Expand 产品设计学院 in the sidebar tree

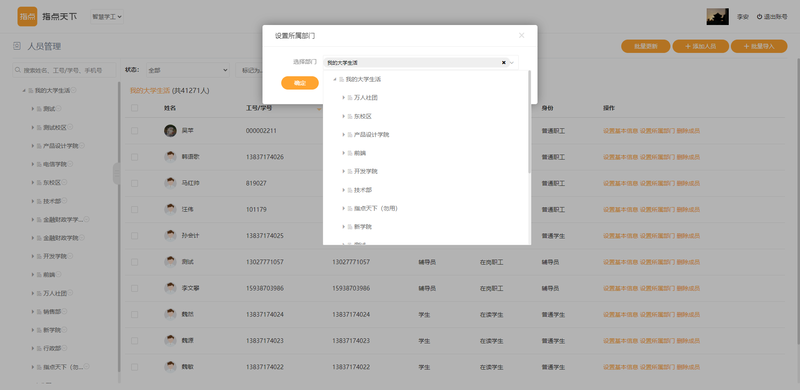[33, 145]
